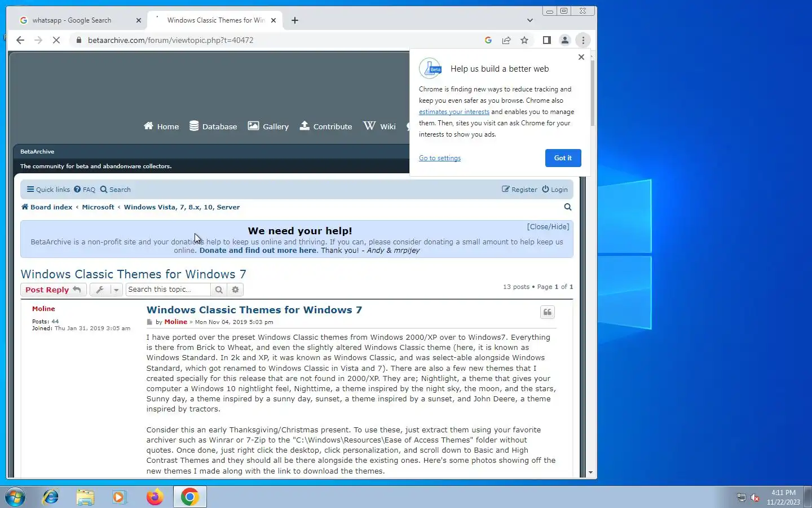Open Moline's profile in the post sidebar
The width and height of the screenshot is (812, 508).
point(43,309)
